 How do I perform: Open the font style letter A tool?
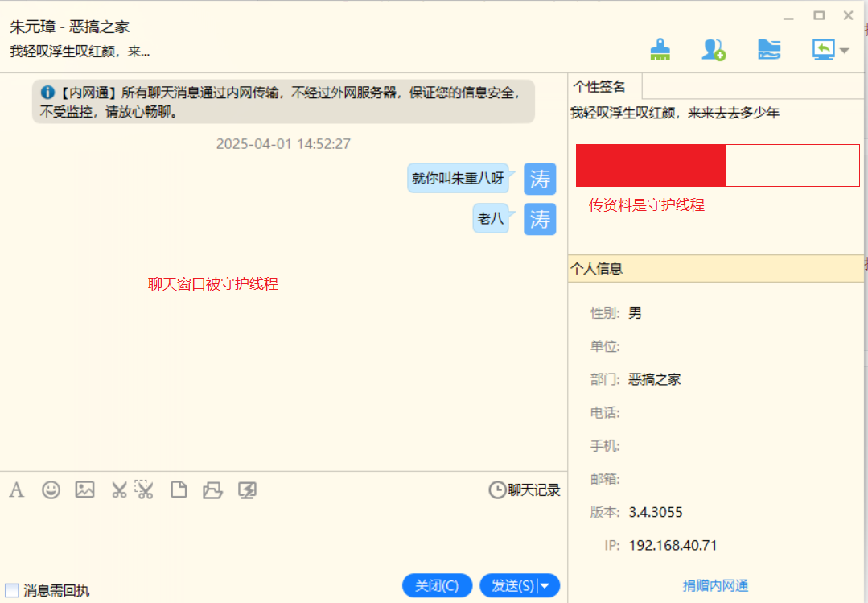17,489
